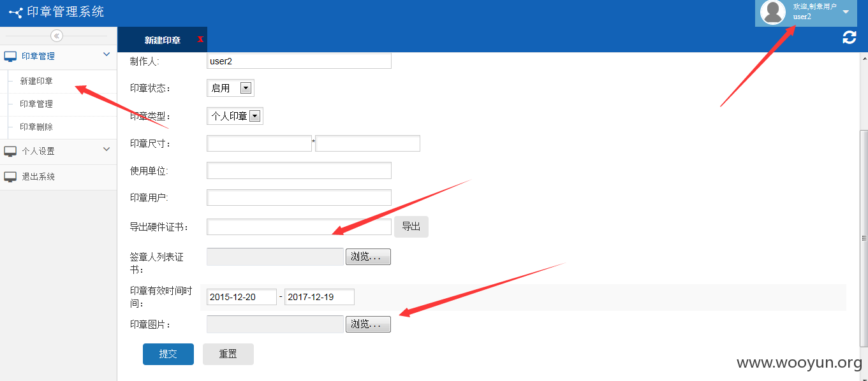The height and width of the screenshot is (381, 868).
Task: Expand the 个人设置 menu chevron
Action: [x=107, y=150]
